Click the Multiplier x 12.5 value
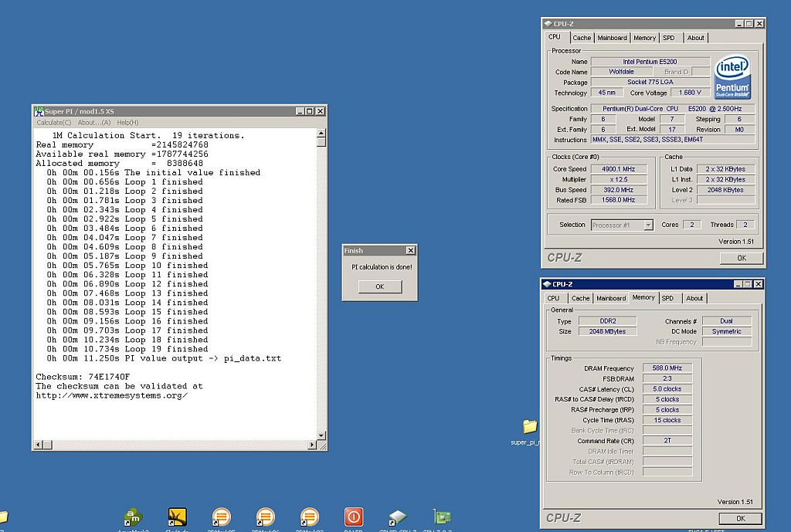The image size is (791, 532). [x=619, y=179]
